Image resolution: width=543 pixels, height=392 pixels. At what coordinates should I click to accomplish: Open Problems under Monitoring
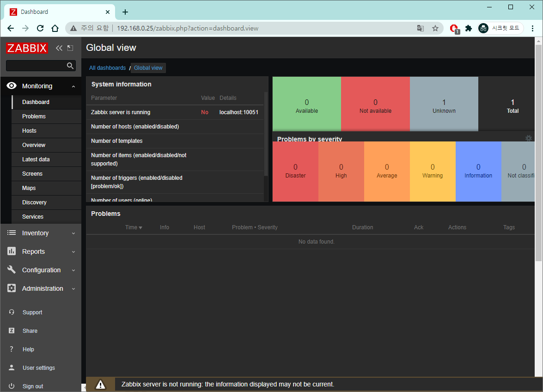click(46, 116)
